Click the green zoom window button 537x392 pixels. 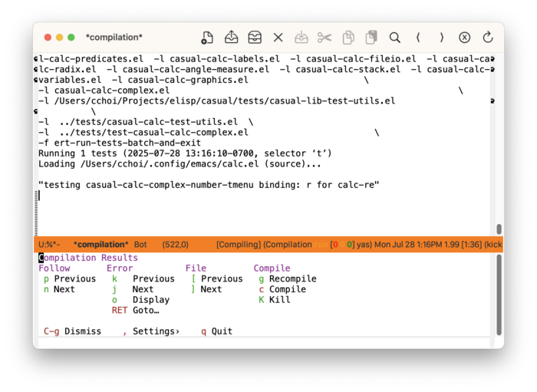tap(71, 38)
